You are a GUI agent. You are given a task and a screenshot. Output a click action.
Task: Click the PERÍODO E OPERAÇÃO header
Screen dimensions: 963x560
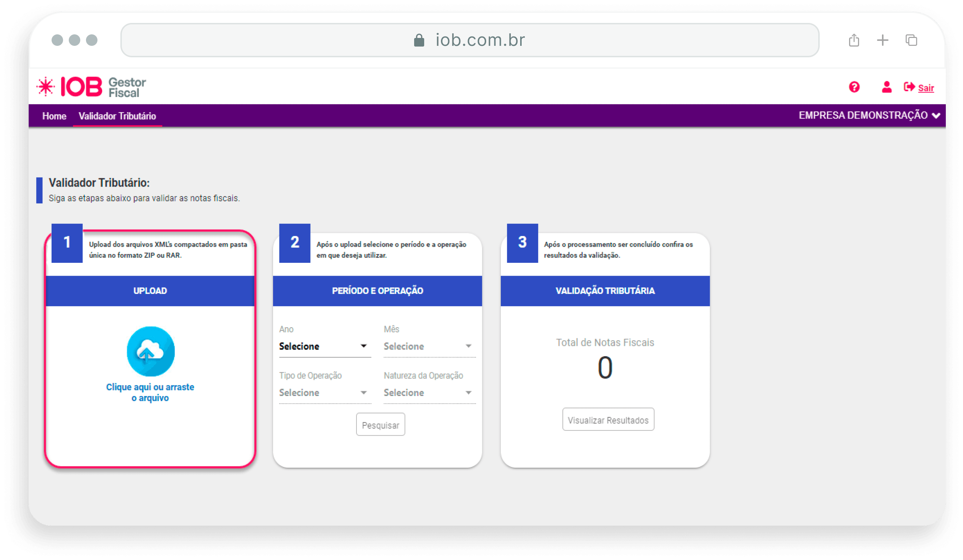click(x=377, y=291)
